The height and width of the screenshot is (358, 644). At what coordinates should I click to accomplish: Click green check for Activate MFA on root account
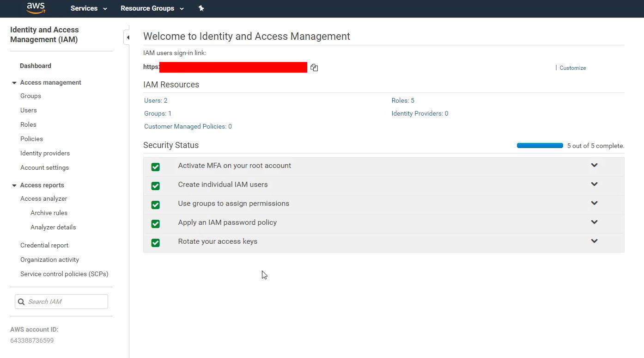point(156,167)
